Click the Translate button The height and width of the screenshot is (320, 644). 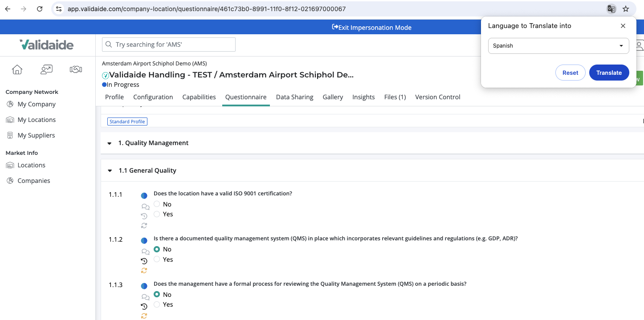coord(609,73)
